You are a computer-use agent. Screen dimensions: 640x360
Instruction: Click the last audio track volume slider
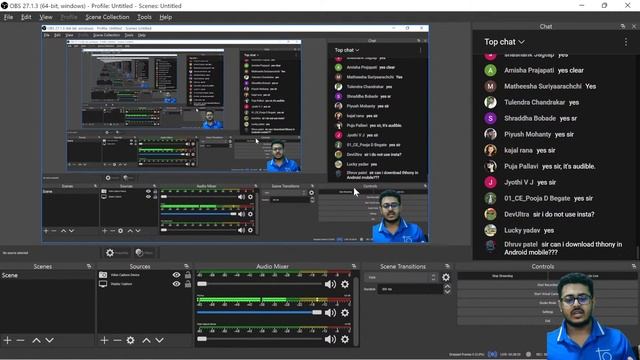(x=260, y=339)
